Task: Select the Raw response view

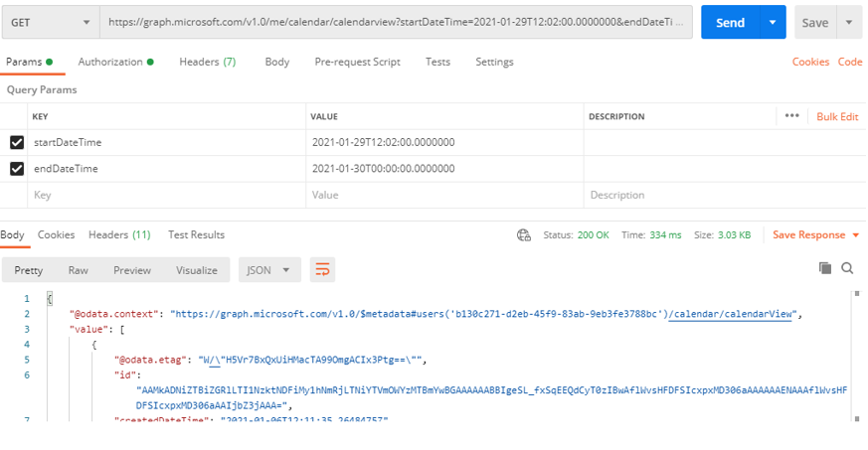Action: (x=79, y=270)
